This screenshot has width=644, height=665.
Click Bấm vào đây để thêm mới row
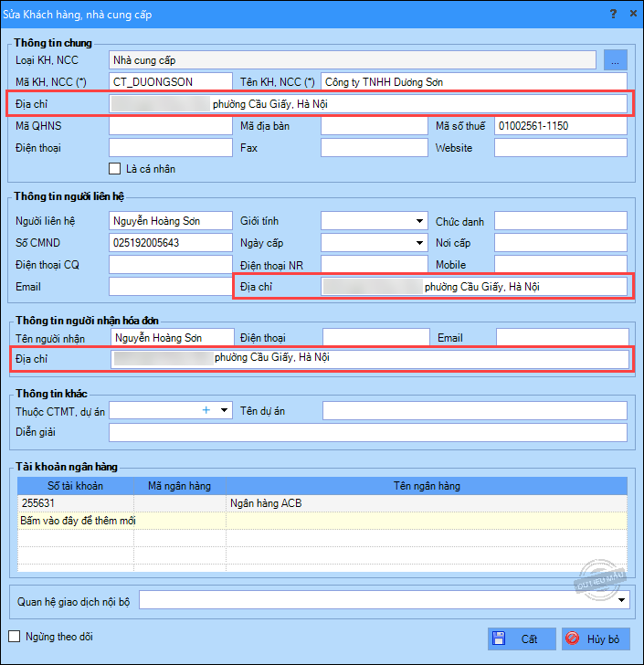tap(322, 521)
